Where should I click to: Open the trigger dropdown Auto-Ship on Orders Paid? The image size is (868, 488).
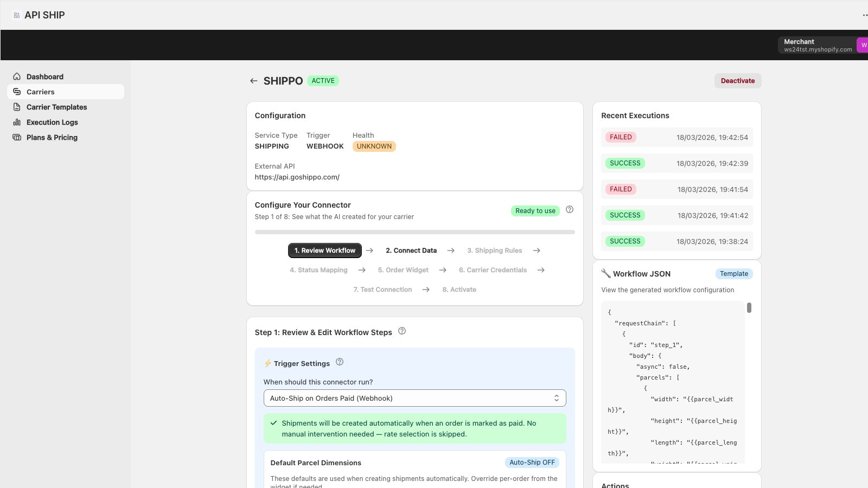click(415, 398)
